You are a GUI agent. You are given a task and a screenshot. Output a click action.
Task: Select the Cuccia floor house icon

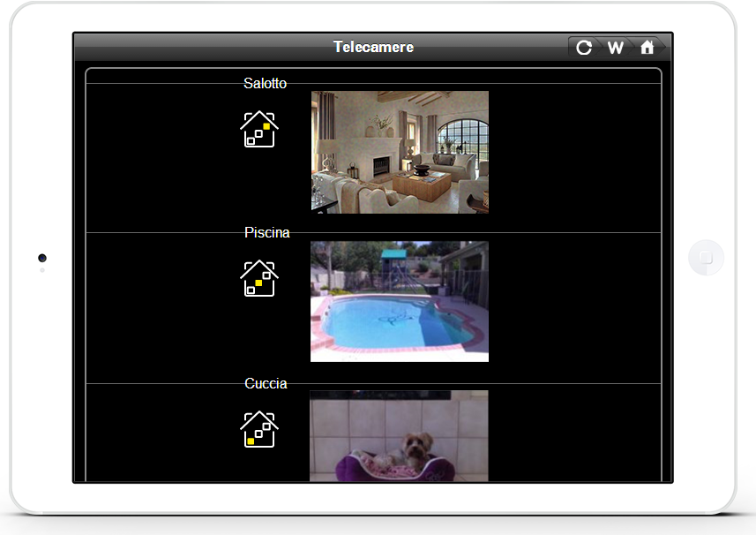tap(259, 429)
